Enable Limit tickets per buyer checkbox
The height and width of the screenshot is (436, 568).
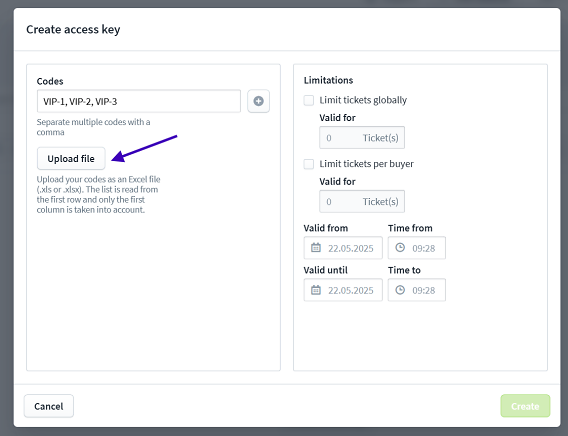click(x=309, y=164)
